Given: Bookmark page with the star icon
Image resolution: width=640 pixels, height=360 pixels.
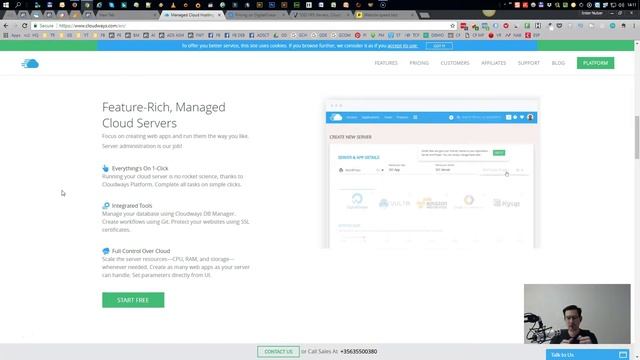Looking at the screenshot, I should (452, 26).
